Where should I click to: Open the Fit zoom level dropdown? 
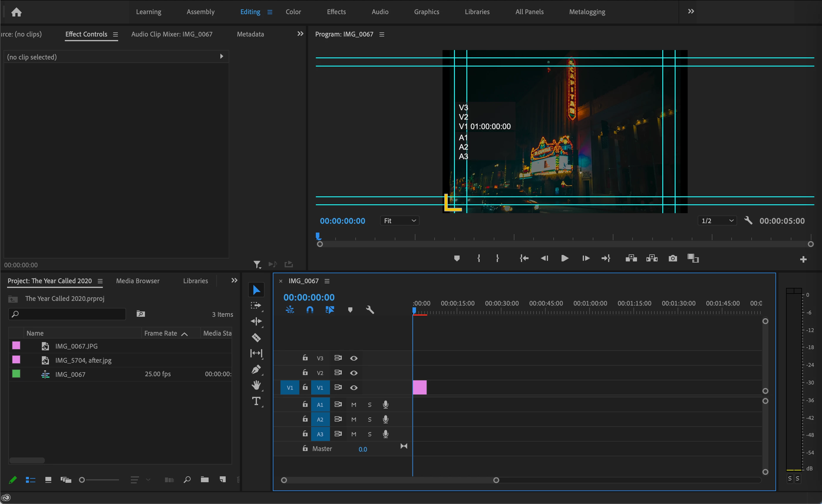(400, 221)
